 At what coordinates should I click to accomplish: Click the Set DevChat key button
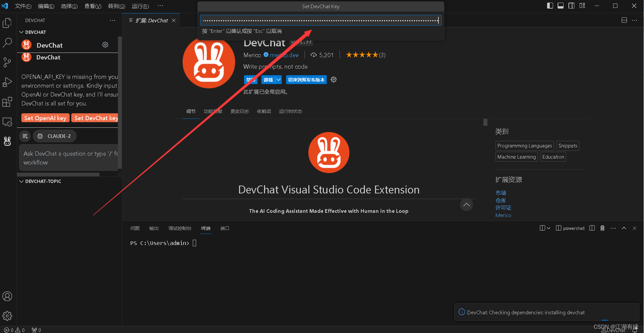pyautogui.click(x=95, y=118)
